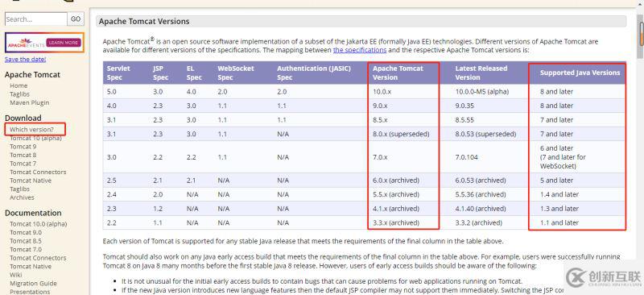The image size is (644, 295).
Task: Follow the specifications hyperlink in the intro paragraph
Action: [360, 50]
